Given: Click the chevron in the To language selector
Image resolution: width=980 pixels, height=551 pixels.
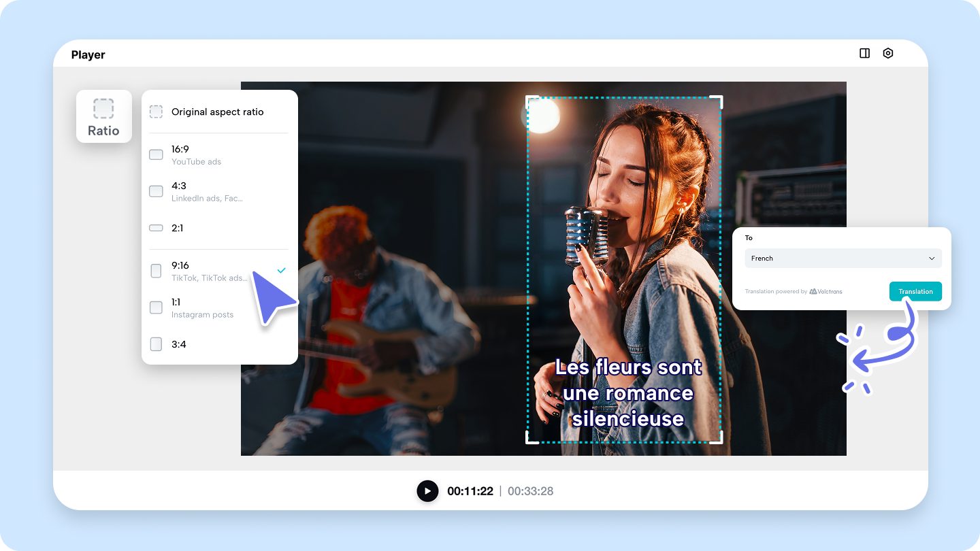Looking at the screenshot, I should click(932, 258).
